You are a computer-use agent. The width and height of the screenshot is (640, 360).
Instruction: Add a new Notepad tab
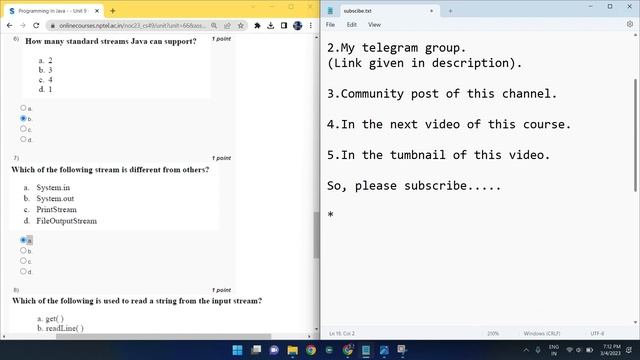click(x=450, y=11)
